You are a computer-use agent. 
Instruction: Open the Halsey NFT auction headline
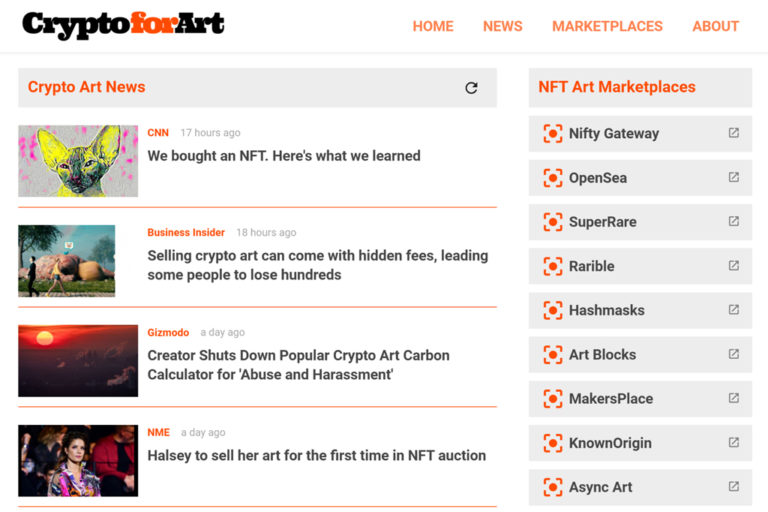tap(316, 455)
